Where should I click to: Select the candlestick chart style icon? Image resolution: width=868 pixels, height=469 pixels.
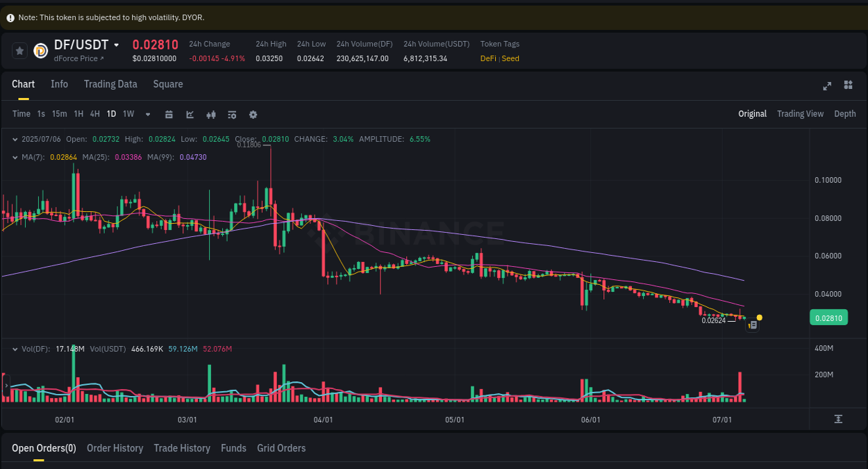(x=211, y=114)
